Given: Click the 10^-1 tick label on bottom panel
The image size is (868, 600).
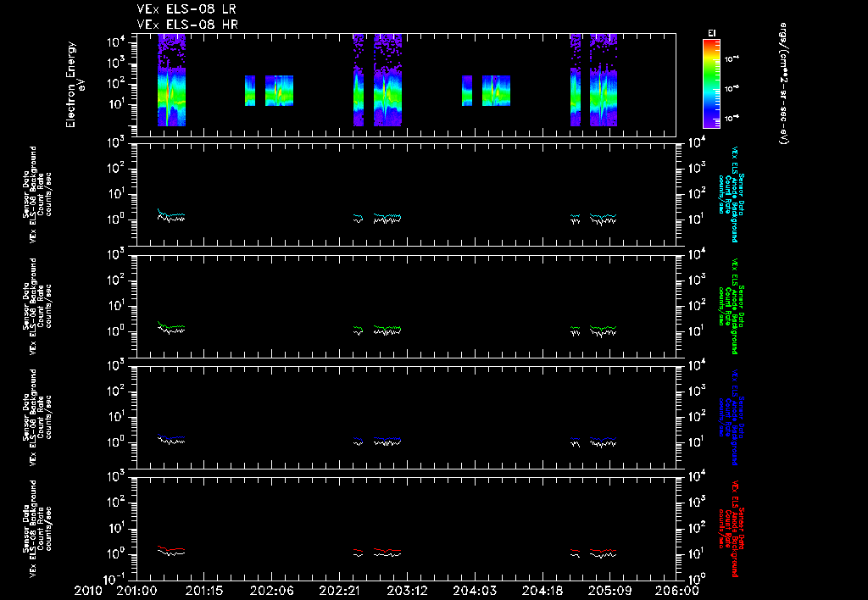Looking at the screenshot, I should tap(115, 579).
